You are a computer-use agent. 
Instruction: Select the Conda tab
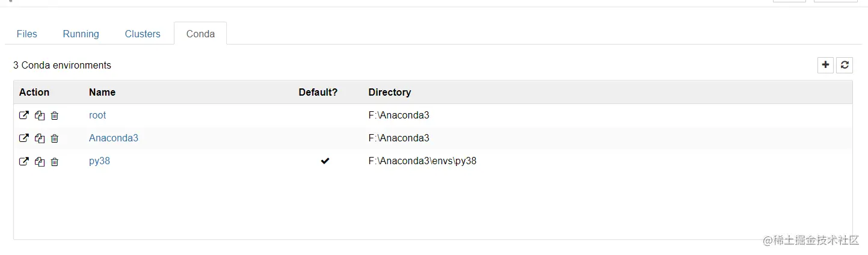200,34
